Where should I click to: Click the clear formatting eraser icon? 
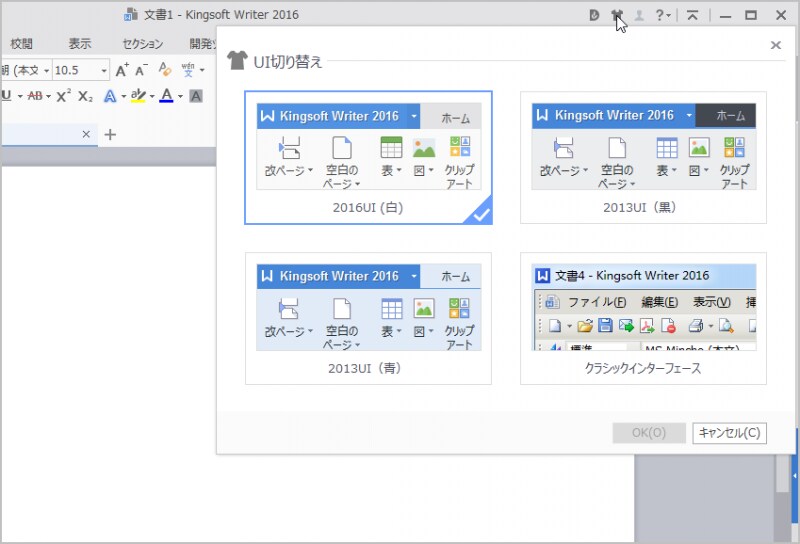click(165, 69)
